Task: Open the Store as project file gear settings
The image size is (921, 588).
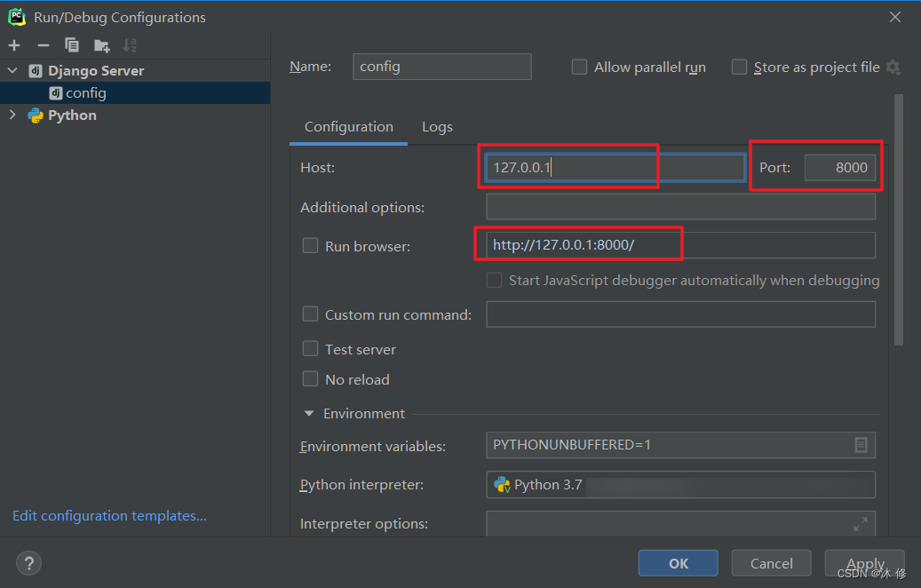Action: [893, 67]
